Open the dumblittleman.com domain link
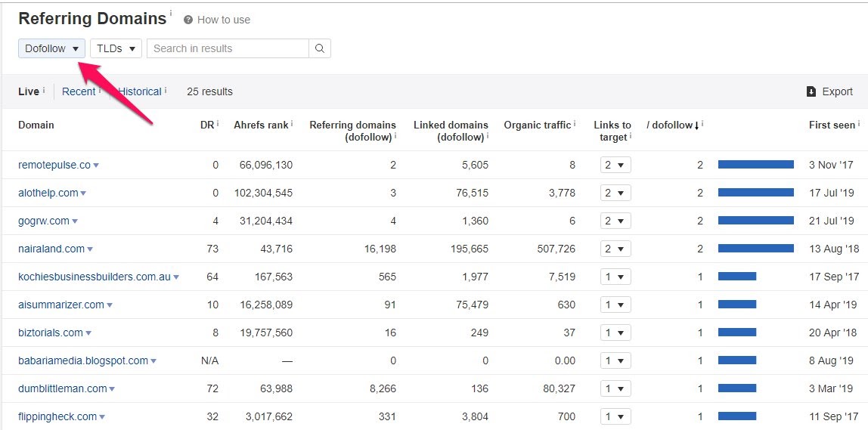868x430 pixels. (x=63, y=388)
